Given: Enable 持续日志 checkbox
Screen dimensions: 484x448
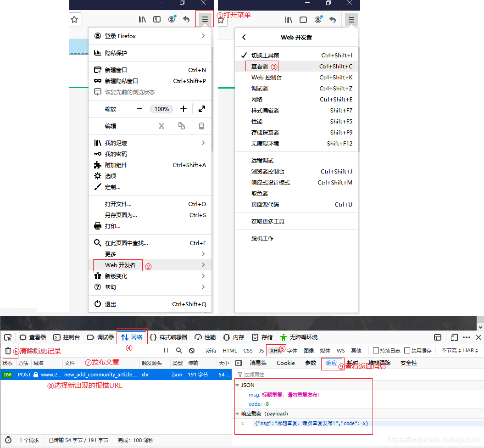Looking at the screenshot, I should pos(376,350).
